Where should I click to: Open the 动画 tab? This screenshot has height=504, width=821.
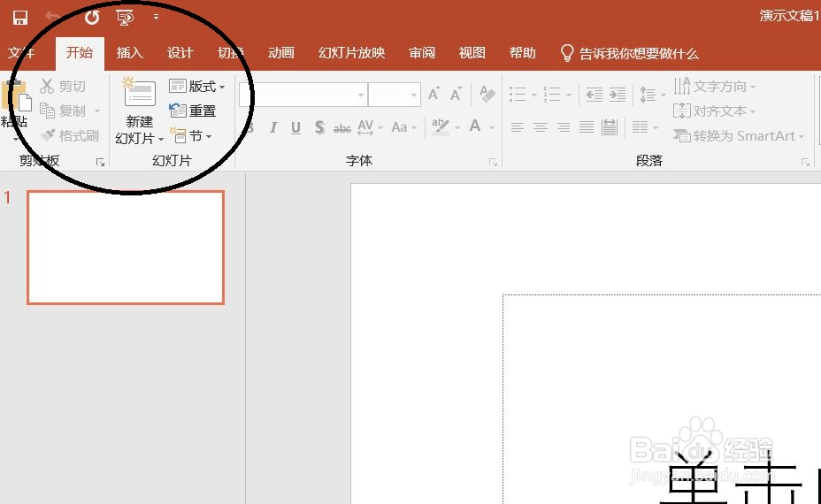pyautogui.click(x=281, y=53)
